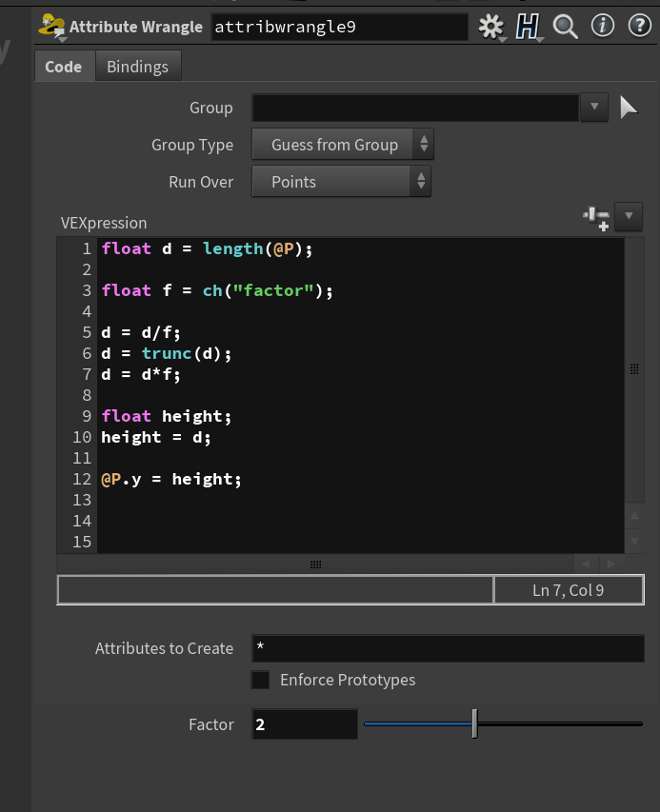The width and height of the screenshot is (660, 812).
Task: Click code line 'float f = ch("factor");'
Action: (217, 290)
